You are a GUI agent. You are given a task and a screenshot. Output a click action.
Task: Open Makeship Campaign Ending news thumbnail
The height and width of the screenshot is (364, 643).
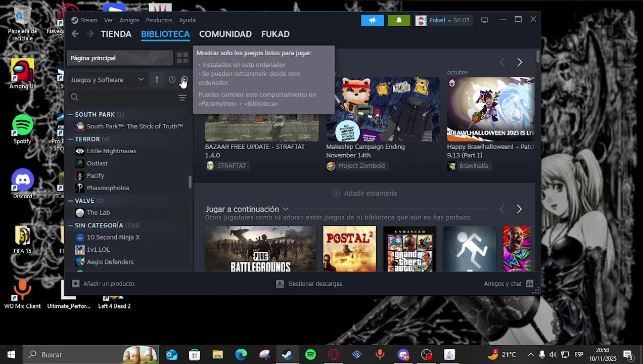tap(383, 109)
